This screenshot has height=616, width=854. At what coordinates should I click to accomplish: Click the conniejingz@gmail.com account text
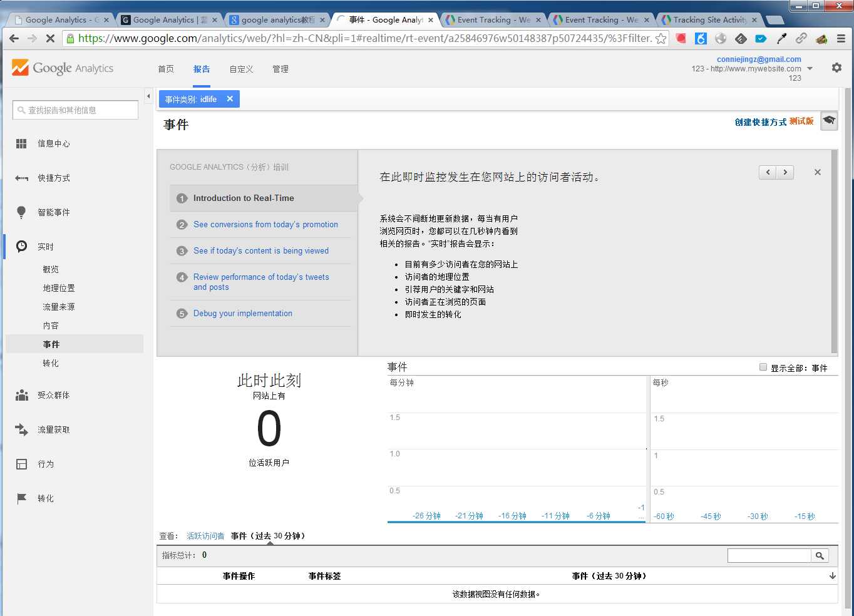[759, 59]
